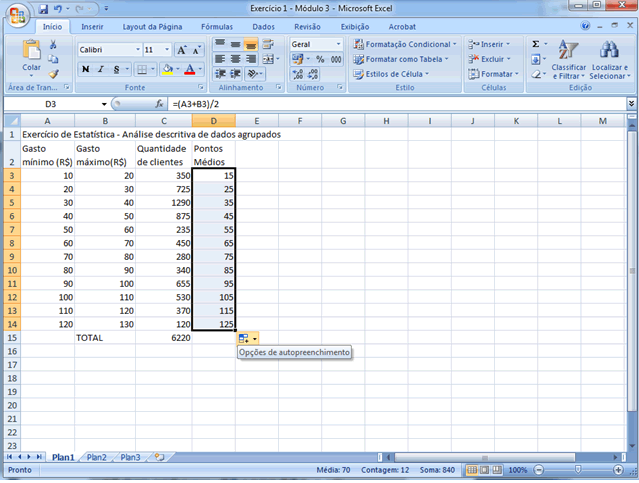Click the font color red A swatch
The image size is (639, 483).
(x=189, y=69)
